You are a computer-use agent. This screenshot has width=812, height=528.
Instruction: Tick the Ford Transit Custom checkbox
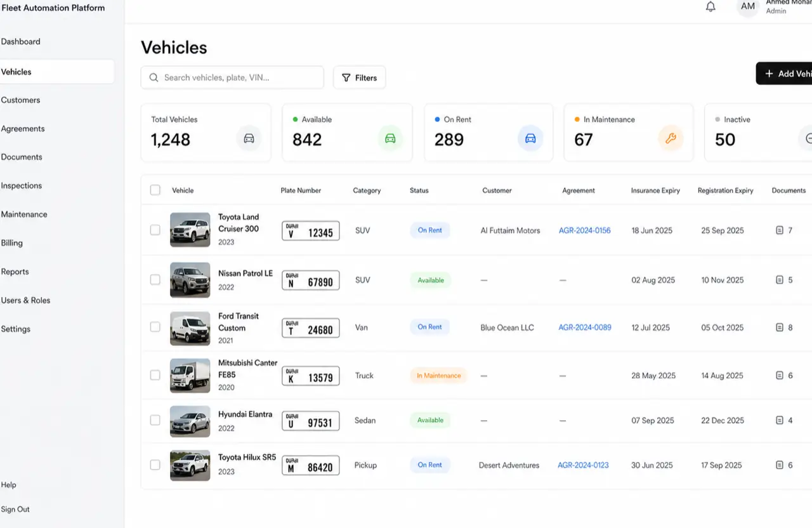coord(155,327)
